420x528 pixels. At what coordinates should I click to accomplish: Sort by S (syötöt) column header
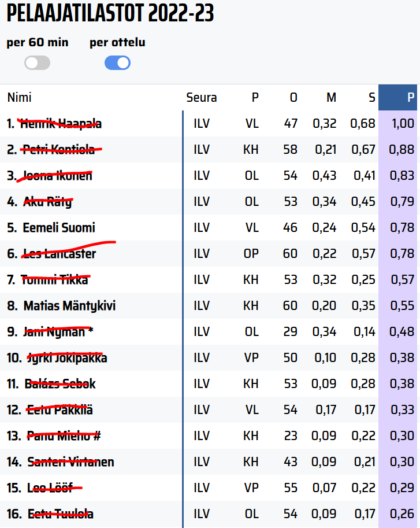tap(371, 98)
